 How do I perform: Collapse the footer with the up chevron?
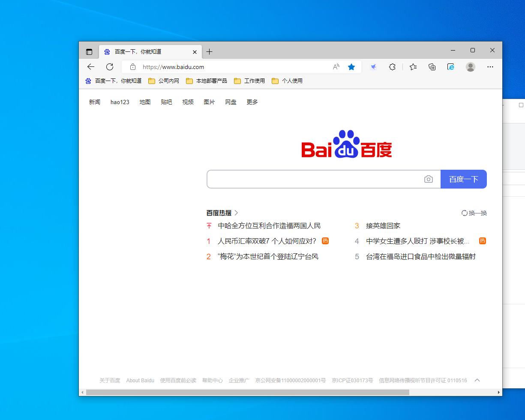(477, 380)
